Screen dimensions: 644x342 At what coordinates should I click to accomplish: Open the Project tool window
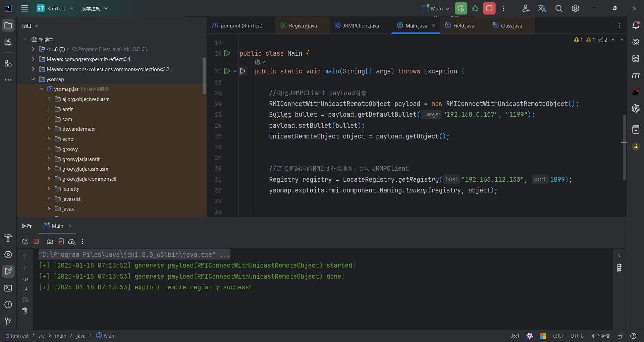coord(8,25)
